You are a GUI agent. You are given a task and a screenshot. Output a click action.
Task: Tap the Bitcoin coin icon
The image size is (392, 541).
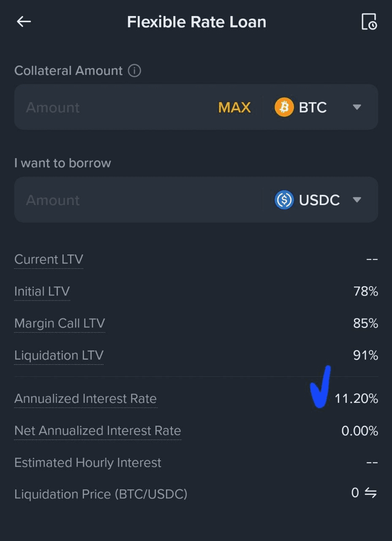[x=284, y=107]
